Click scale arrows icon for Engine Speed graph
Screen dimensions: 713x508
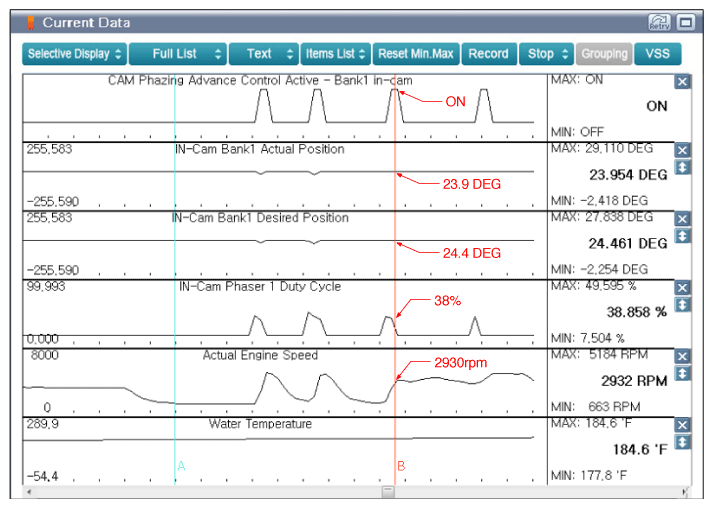682,373
